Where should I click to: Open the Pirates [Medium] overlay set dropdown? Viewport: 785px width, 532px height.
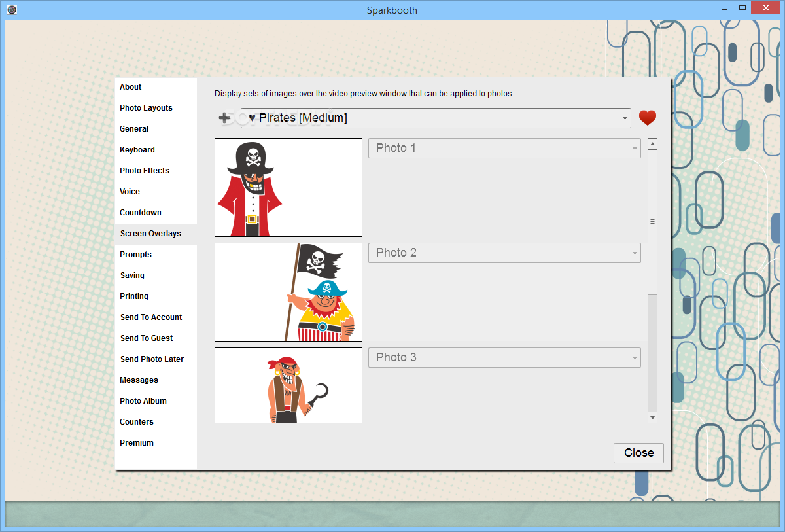(x=436, y=118)
